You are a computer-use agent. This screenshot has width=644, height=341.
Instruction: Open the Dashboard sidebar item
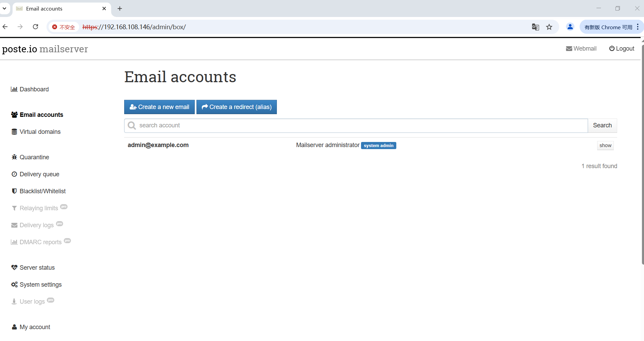point(30,89)
